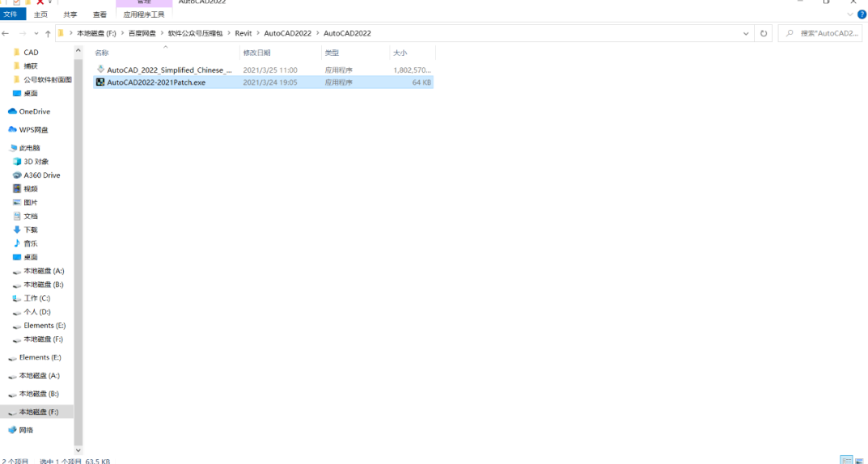The height and width of the screenshot is (464, 868).
Task: Go forward with the right arrow button
Action: [22, 34]
